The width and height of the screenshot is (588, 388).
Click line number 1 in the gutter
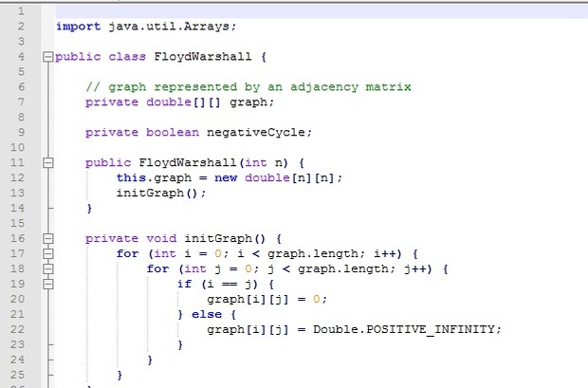(x=22, y=11)
